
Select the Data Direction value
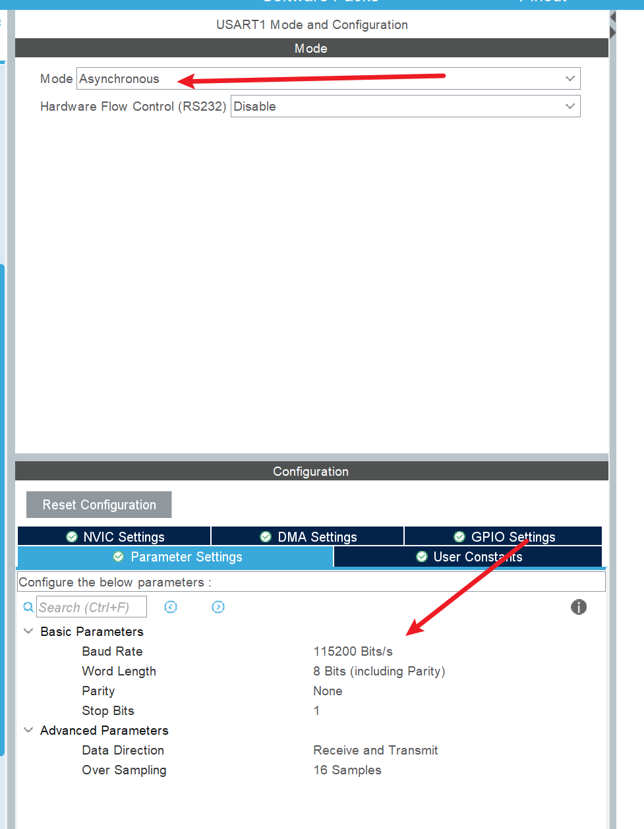(x=375, y=751)
